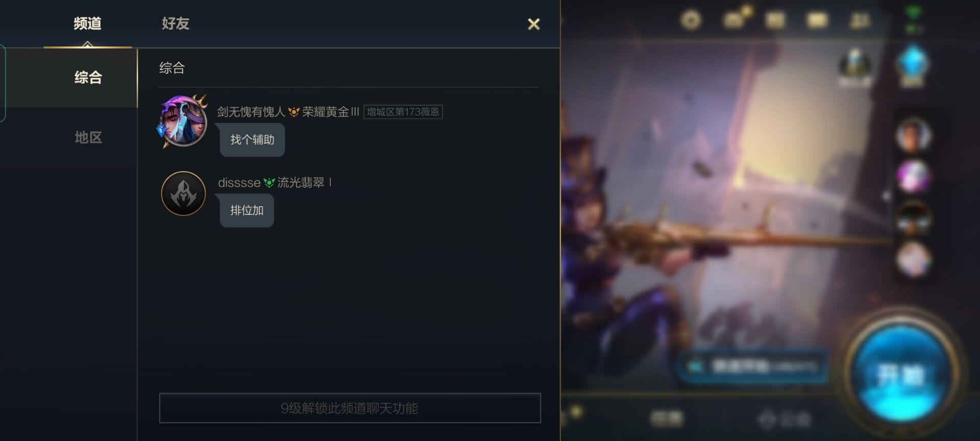Open the notification-dotted icon beside the gear
Viewport: 980px width, 441px height.
pos(736,19)
